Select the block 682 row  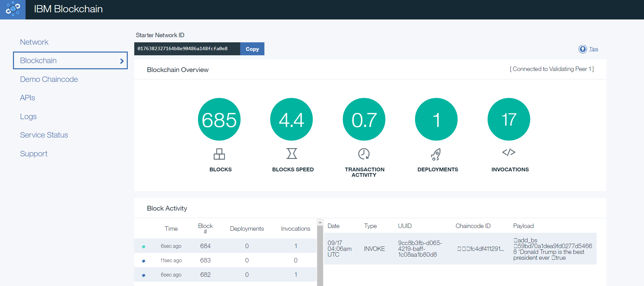pyautogui.click(x=225, y=274)
